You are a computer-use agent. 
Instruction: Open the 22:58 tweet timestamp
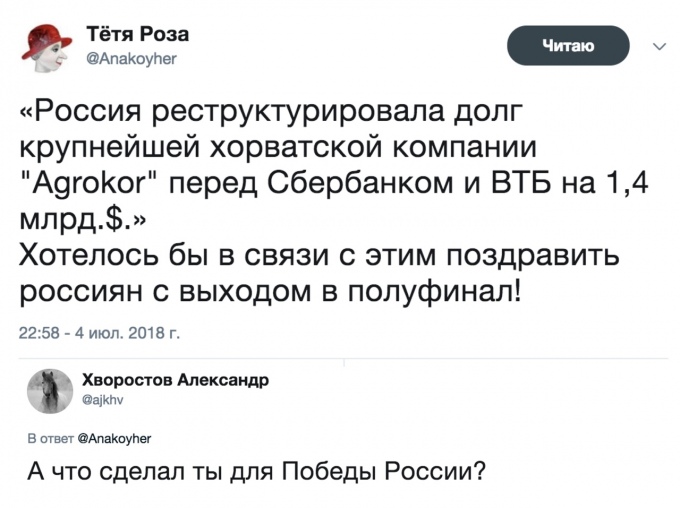(38, 332)
